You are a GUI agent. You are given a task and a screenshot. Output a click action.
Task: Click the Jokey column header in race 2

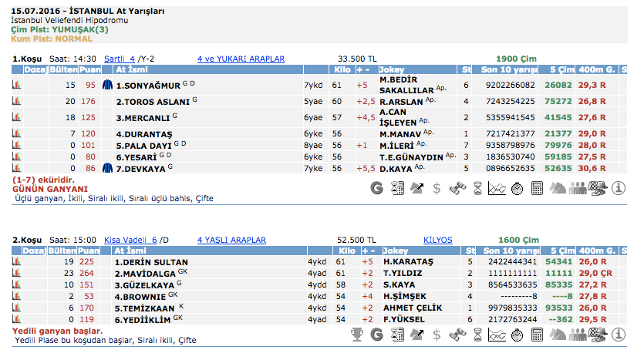(x=394, y=251)
